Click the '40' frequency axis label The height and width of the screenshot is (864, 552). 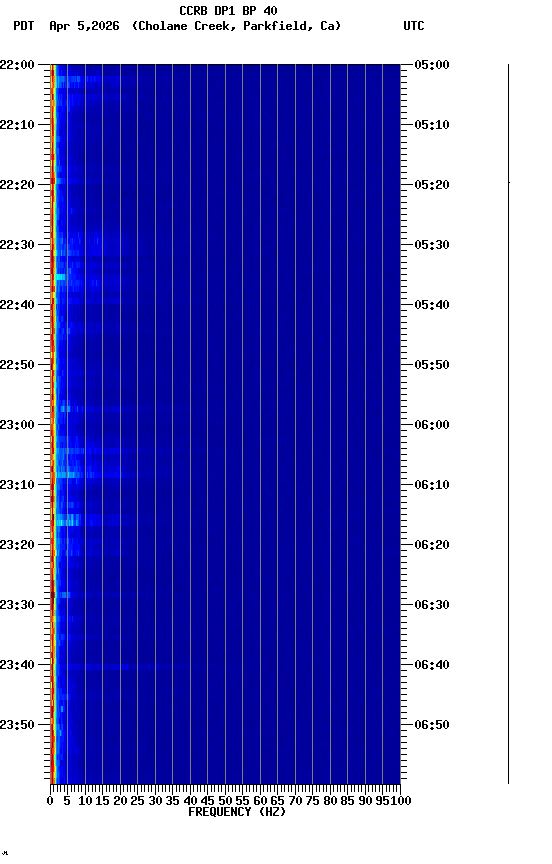[190, 802]
